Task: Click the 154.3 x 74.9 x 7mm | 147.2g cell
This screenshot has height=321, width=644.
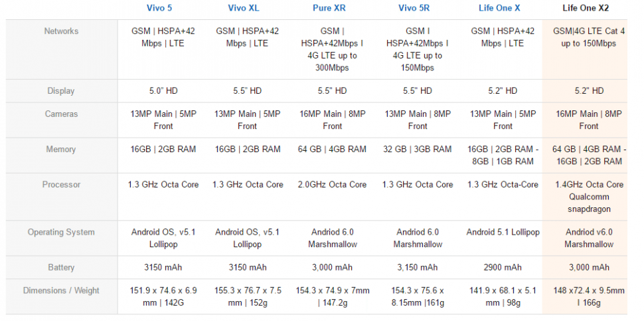Action: pos(332,297)
